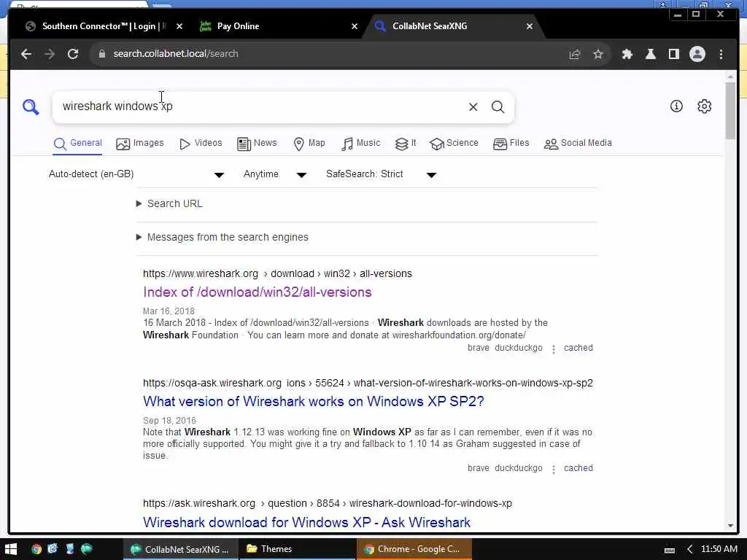Clear the search query with X
The width and height of the screenshot is (747, 560).
click(x=473, y=106)
